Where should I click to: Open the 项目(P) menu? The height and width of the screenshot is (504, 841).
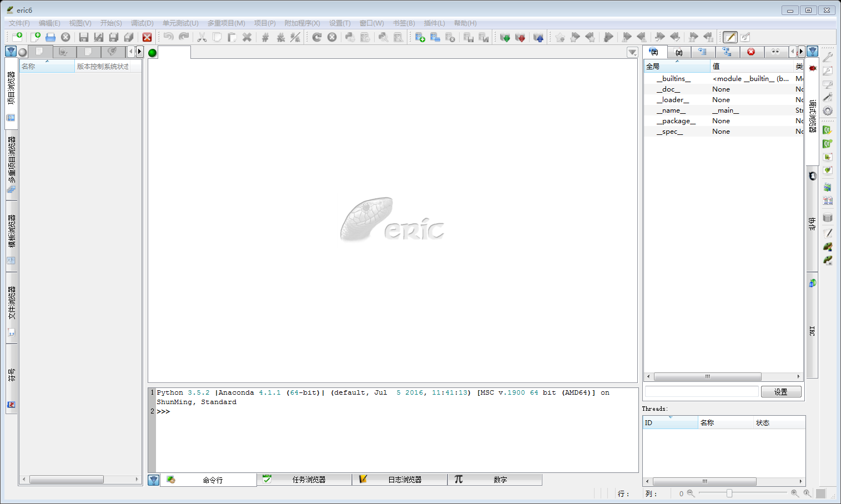coord(265,23)
